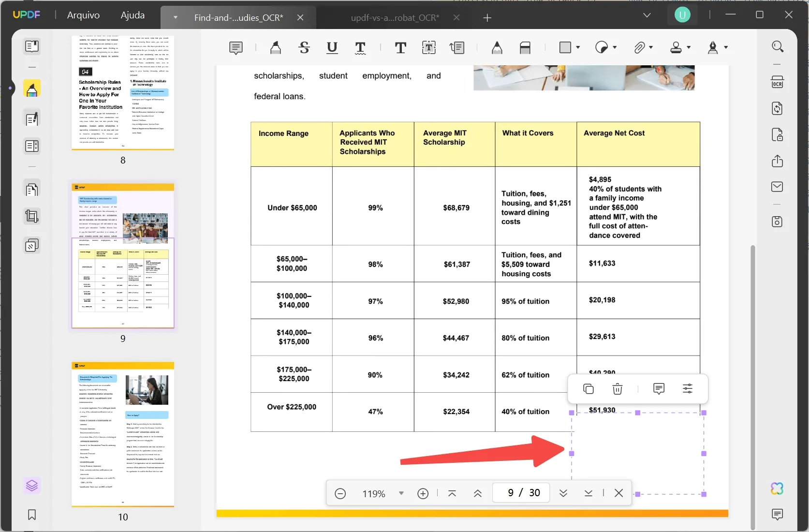Screen dimensions: 809x532
Task: Open Convert PDF icon in right sidebar
Action: click(778, 108)
